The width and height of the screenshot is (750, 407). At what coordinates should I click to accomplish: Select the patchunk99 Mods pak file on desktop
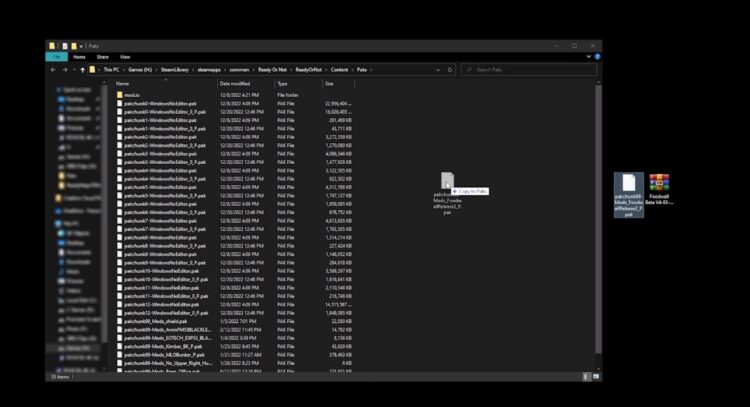coord(629,192)
